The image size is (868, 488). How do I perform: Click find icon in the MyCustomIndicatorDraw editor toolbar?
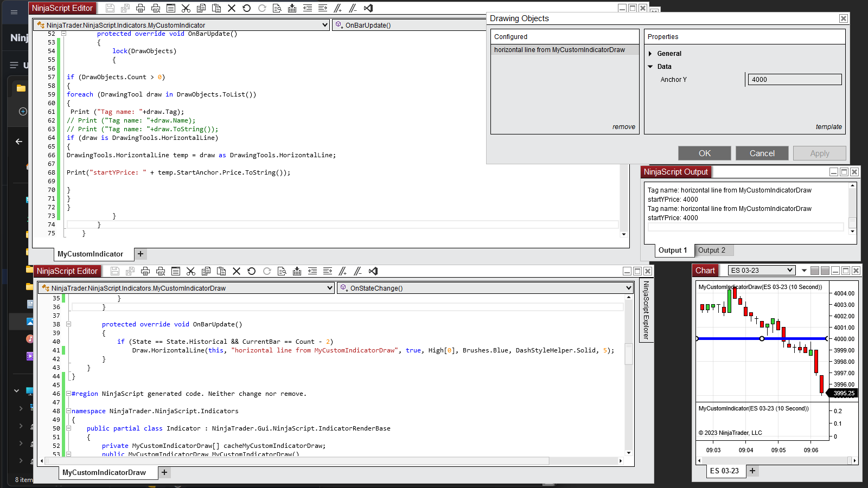(282, 271)
